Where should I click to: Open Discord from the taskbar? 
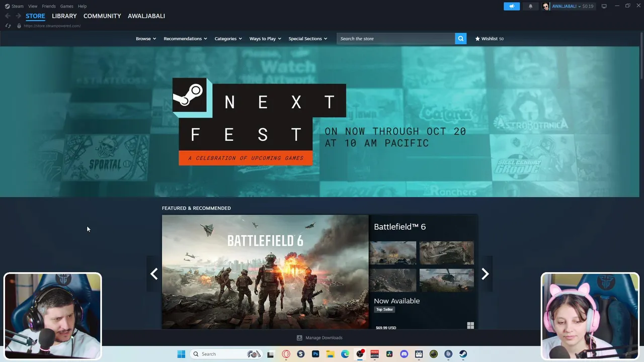pos(404,354)
